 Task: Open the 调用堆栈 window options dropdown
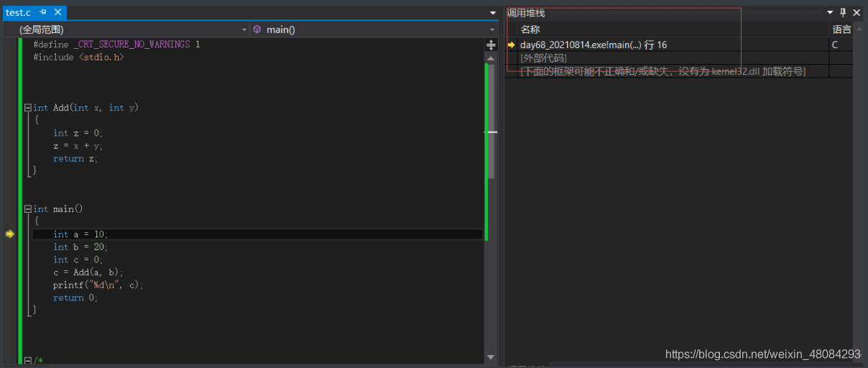[x=830, y=13]
